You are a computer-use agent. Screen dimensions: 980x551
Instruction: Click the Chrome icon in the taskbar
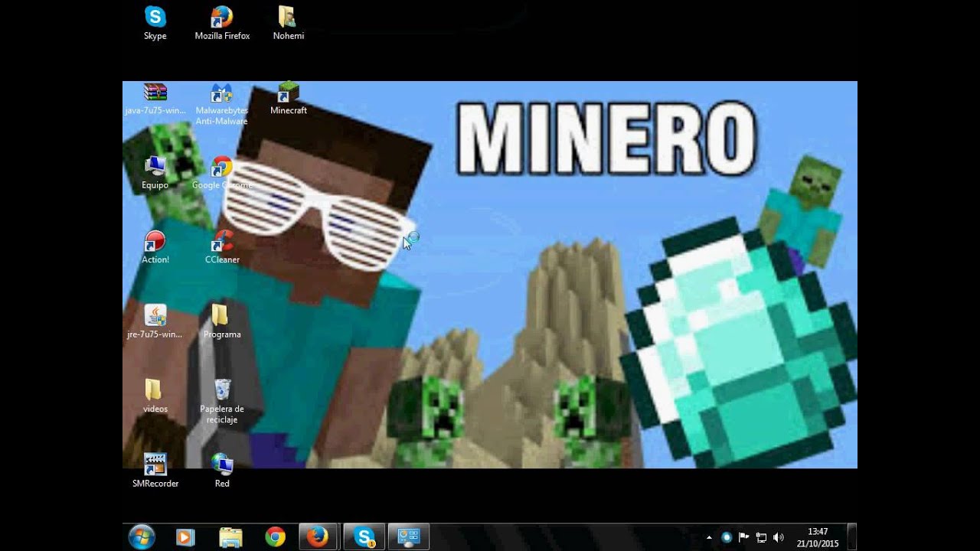[x=275, y=537]
